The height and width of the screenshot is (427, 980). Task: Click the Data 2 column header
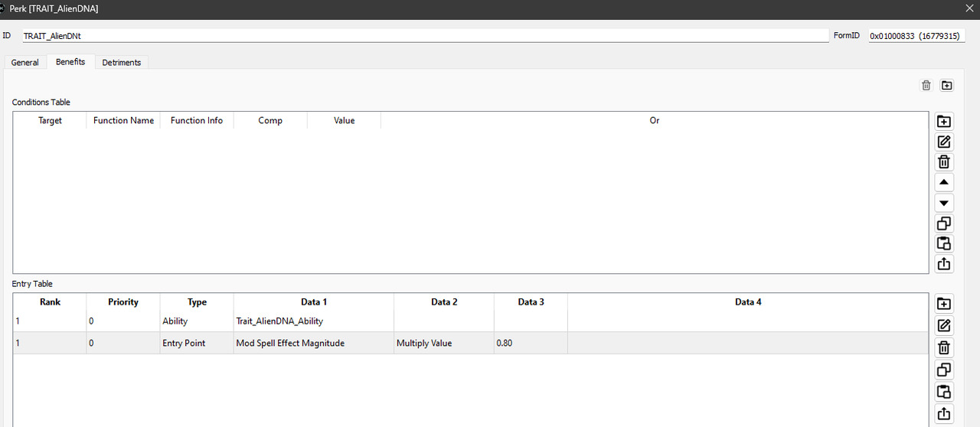point(444,302)
